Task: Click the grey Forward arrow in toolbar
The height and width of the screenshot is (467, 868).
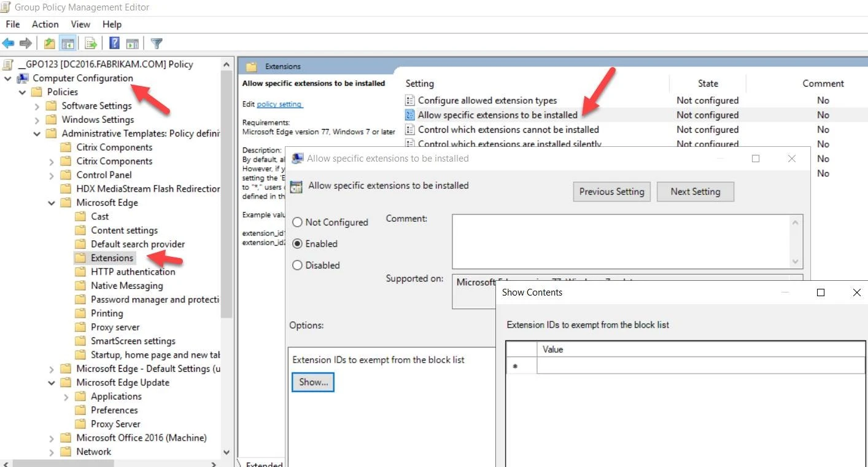Action: pyautogui.click(x=25, y=44)
